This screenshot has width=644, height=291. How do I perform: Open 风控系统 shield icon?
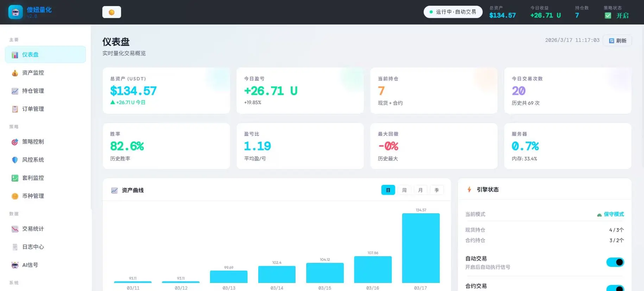point(15,160)
